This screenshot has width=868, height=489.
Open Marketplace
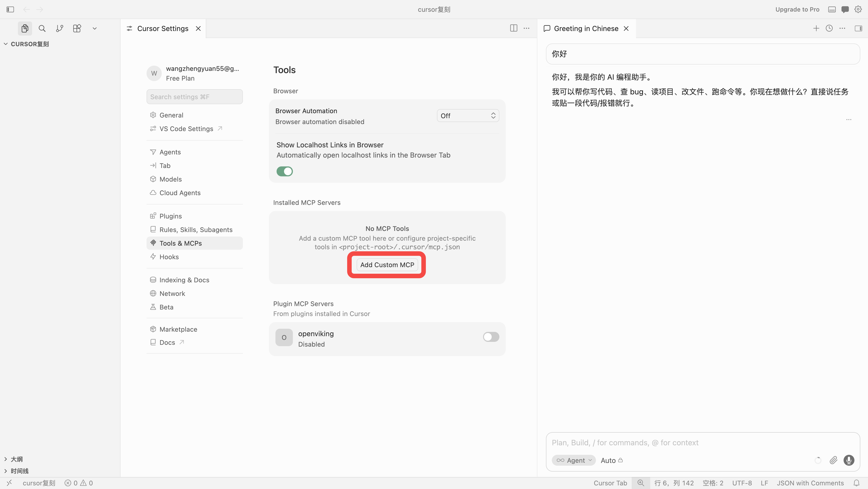click(194, 329)
